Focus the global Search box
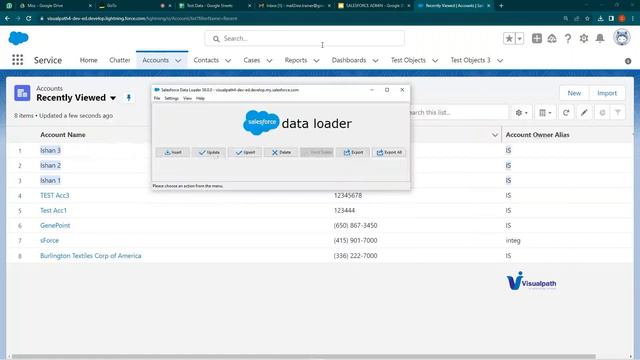Viewport: 640px width, 360px height. pos(304,38)
